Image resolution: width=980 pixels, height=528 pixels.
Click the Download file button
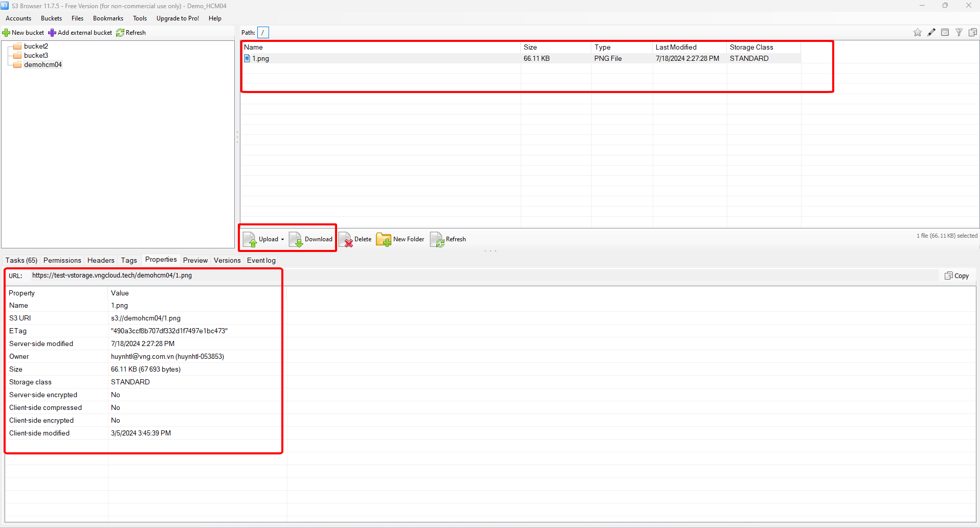coord(311,239)
